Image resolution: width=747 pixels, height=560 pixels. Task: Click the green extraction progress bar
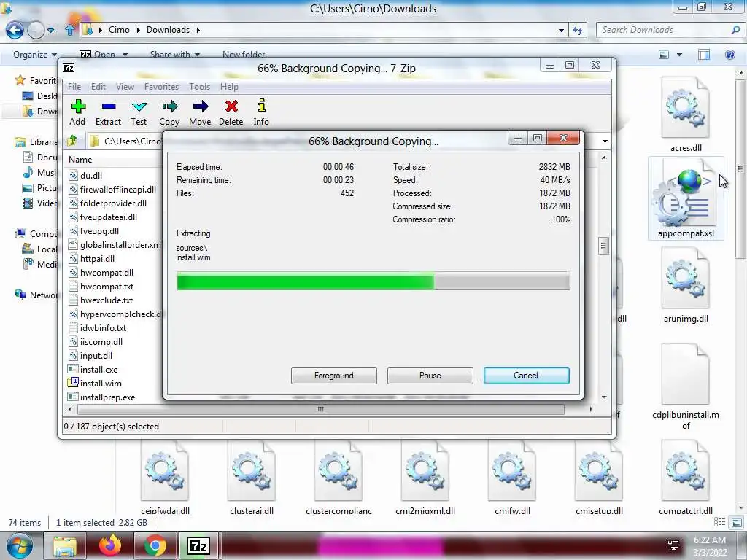pos(373,281)
